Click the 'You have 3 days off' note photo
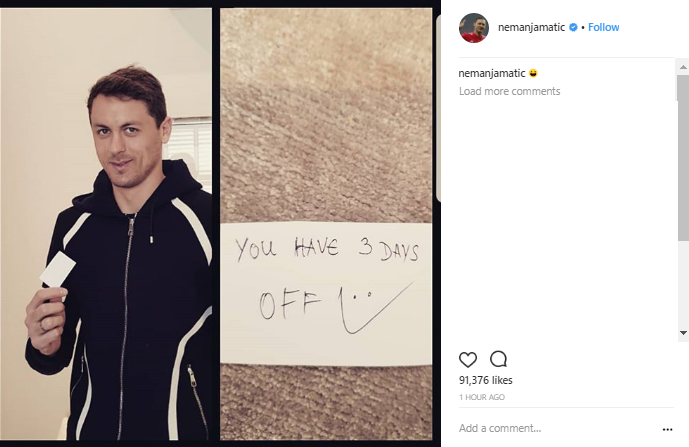Screen dimensions: 689x447 click(326, 224)
